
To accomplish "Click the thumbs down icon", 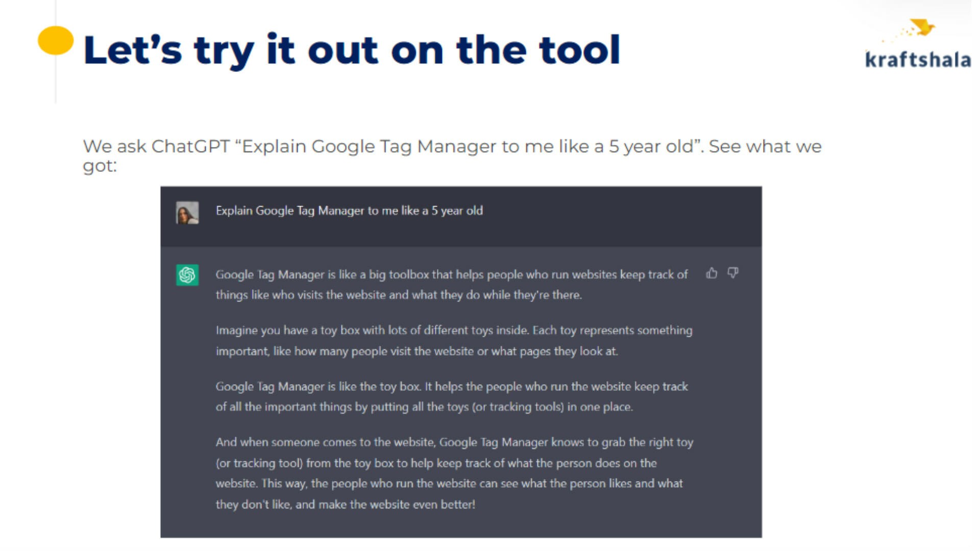I will (x=733, y=273).
